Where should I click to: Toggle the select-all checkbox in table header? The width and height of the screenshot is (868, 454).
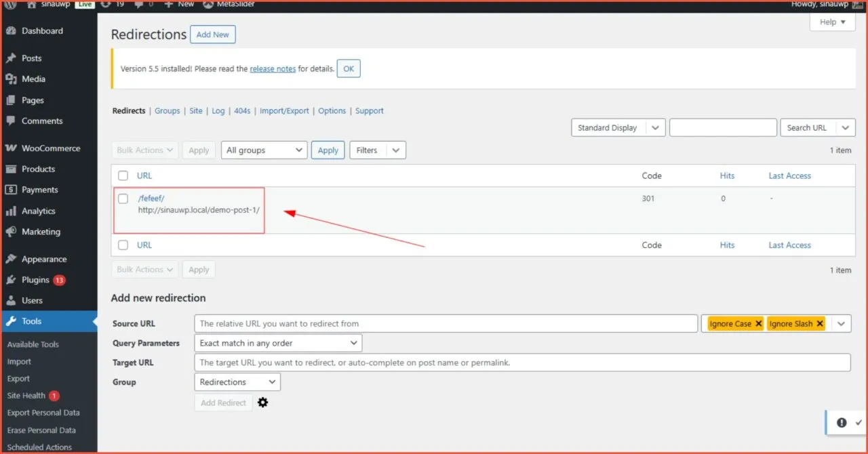click(123, 176)
